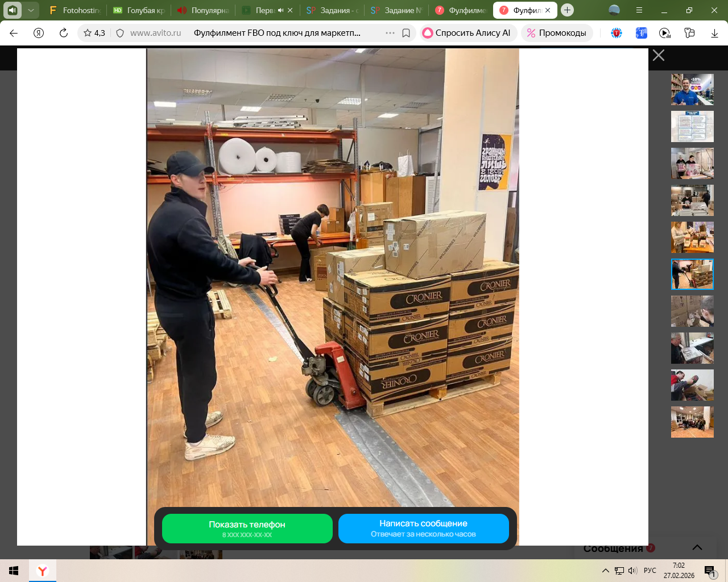Viewport: 728px width, 582px height.
Task: Click Yandex Browser icon in the taskbar
Action: coord(43,571)
